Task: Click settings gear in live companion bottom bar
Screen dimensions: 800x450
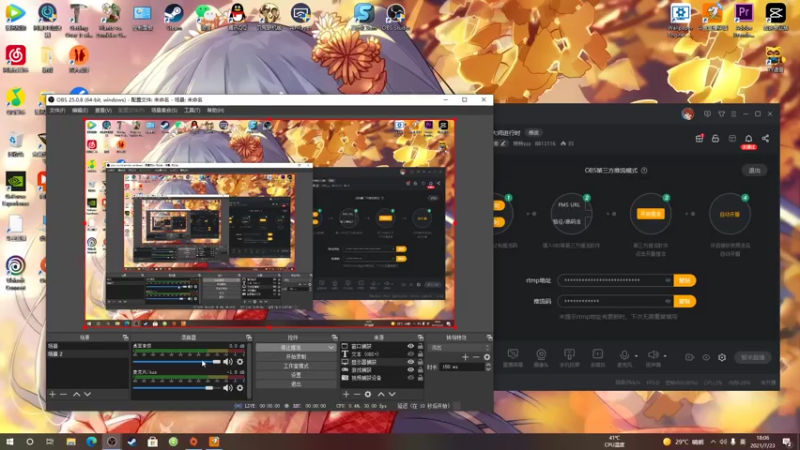Action: [722, 357]
